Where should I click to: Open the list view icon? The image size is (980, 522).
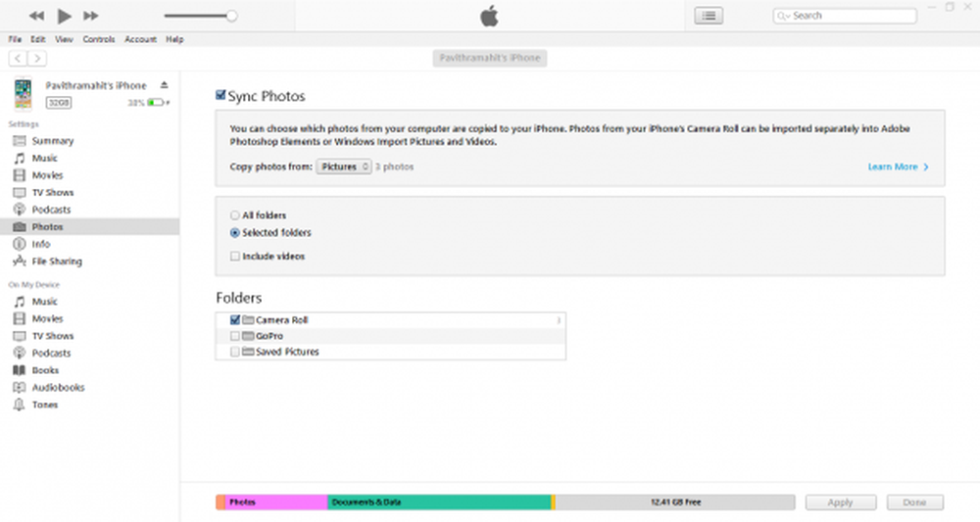click(x=708, y=16)
